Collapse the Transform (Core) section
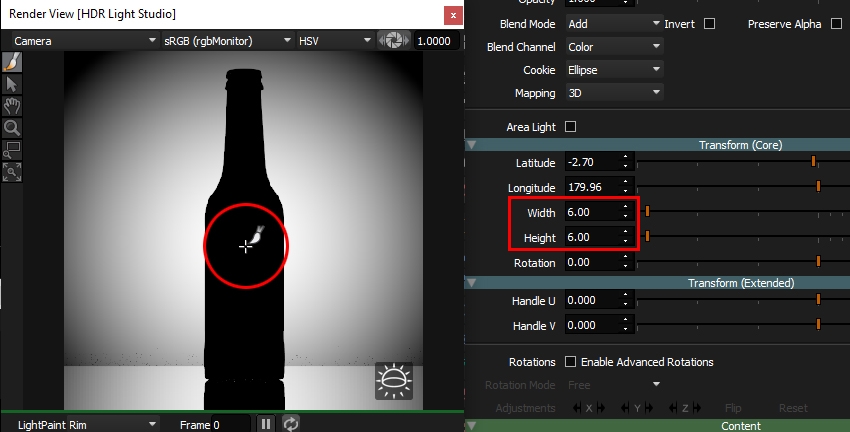The height and width of the screenshot is (432, 850). (x=471, y=145)
